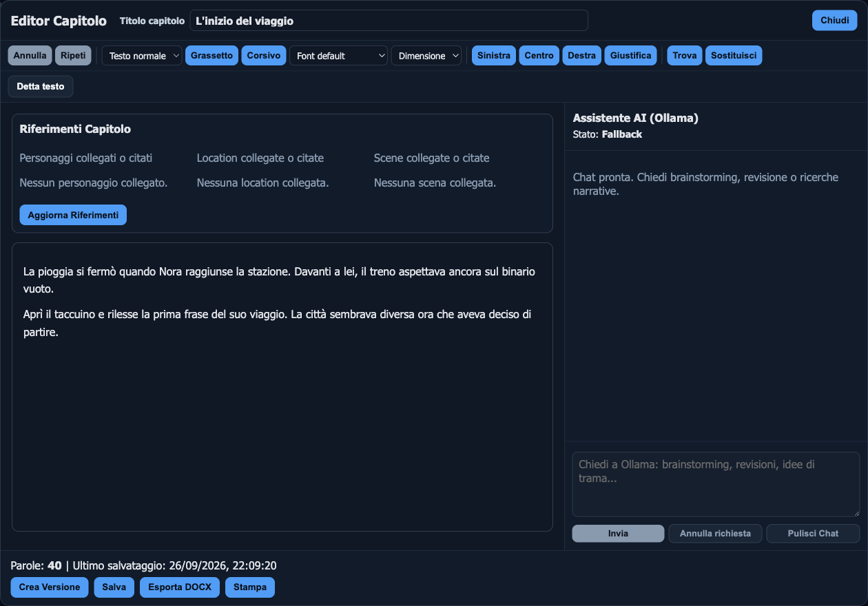Click 'Nessuna location collegata.' text
The width and height of the screenshot is (868, 606).
[263, 182]
